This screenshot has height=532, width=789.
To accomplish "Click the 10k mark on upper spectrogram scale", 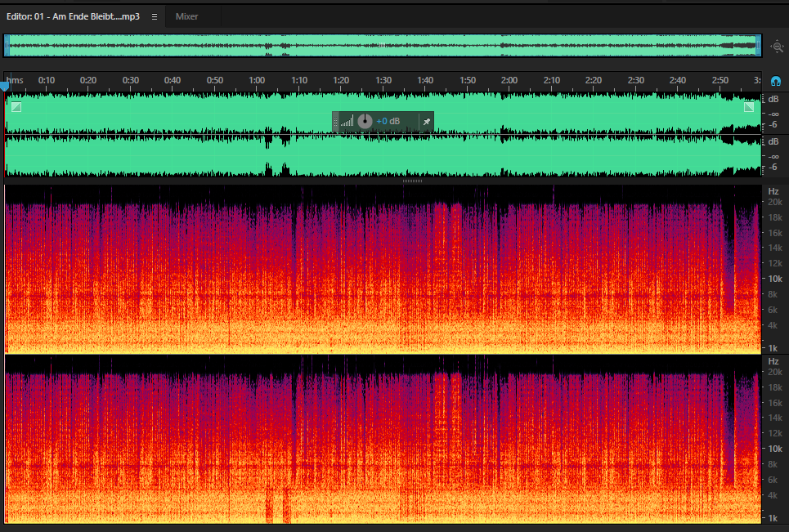I will click(775, 279).
